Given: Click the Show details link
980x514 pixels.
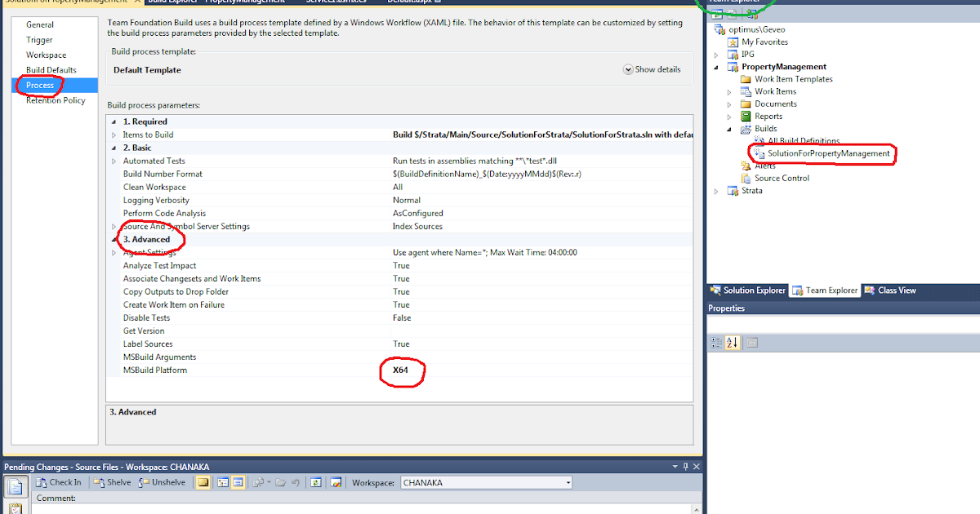Looking at the screenshot, I should (x=652, y=69).
